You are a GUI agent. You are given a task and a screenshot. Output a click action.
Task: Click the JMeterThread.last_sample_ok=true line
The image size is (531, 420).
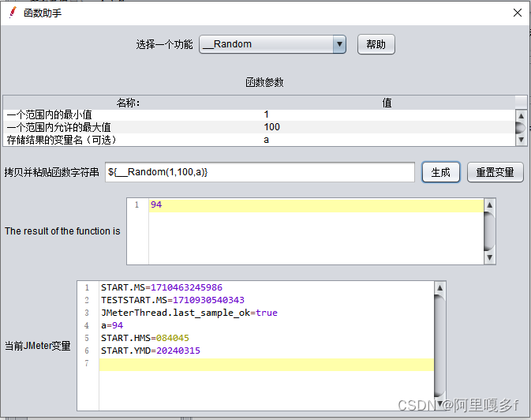pos(189,313)
